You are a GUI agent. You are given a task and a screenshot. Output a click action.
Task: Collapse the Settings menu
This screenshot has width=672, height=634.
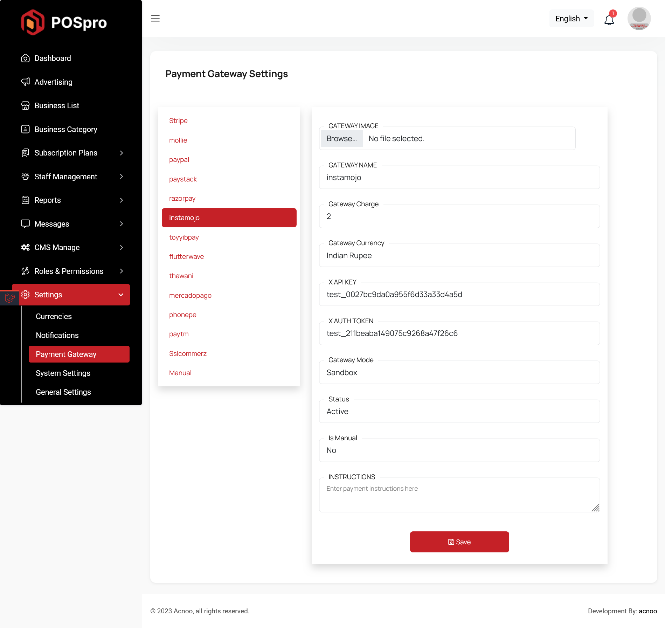click(x=121, y=295)
